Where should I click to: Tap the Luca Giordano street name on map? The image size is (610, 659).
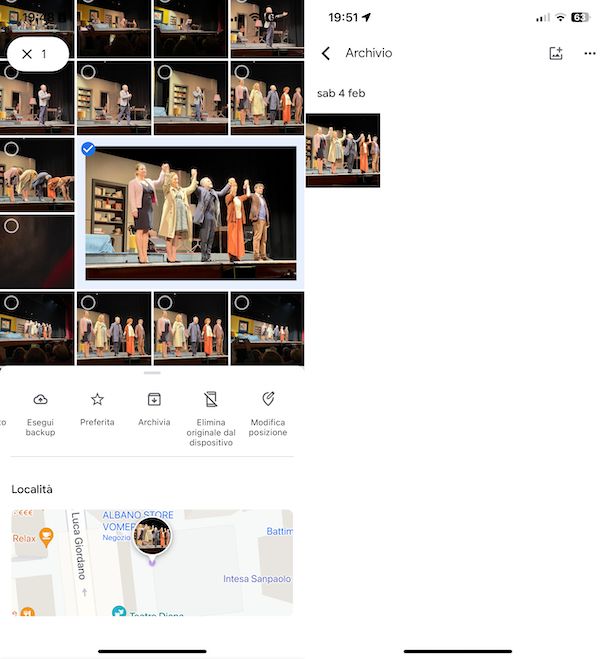click(x=78, y=546)
